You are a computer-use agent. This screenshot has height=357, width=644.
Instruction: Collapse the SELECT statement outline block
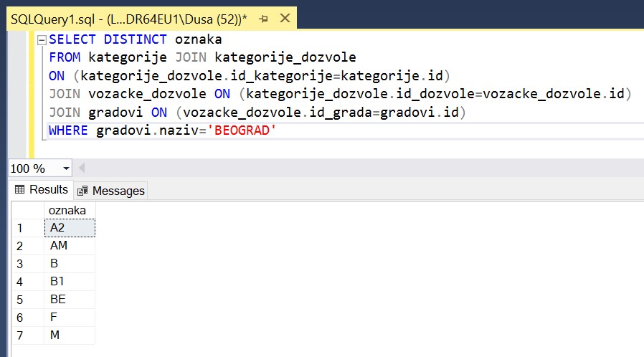[x=41, y=39]
